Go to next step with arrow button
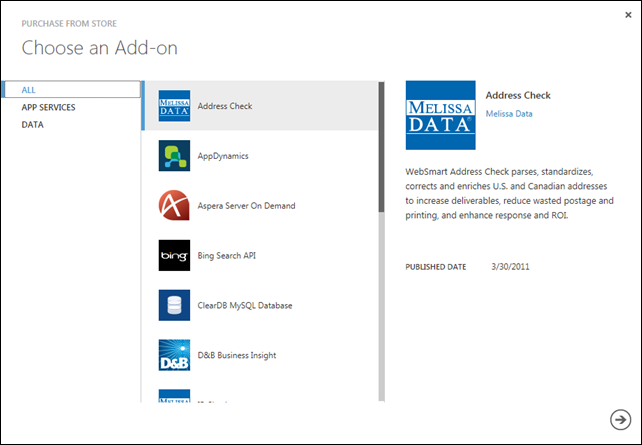Screen dimensions: 642x445 (620, 420)
